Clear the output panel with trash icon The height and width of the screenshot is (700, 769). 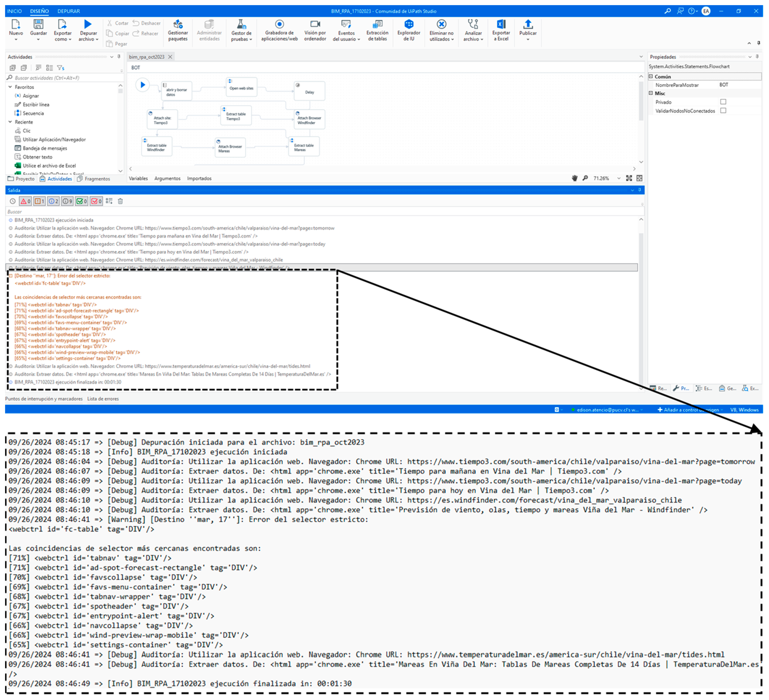[120, 201]
